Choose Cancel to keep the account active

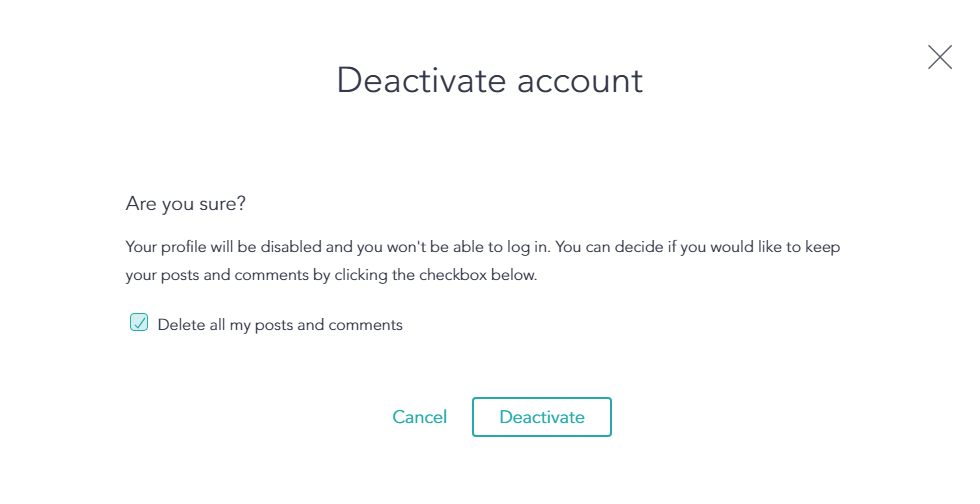(419, 417)
